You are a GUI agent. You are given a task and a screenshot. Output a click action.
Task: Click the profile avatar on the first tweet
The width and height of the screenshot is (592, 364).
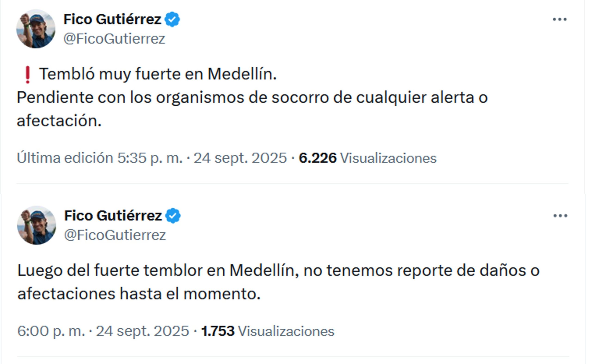click(36, 29)
